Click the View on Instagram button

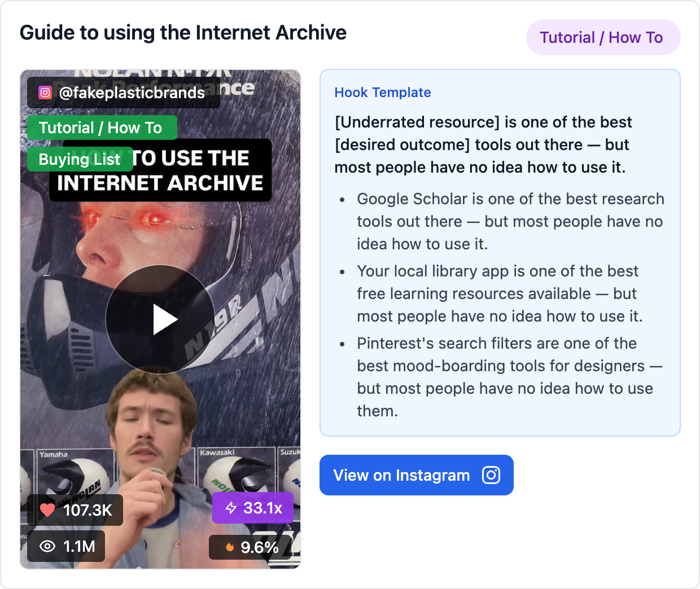(x=417, y=475)
